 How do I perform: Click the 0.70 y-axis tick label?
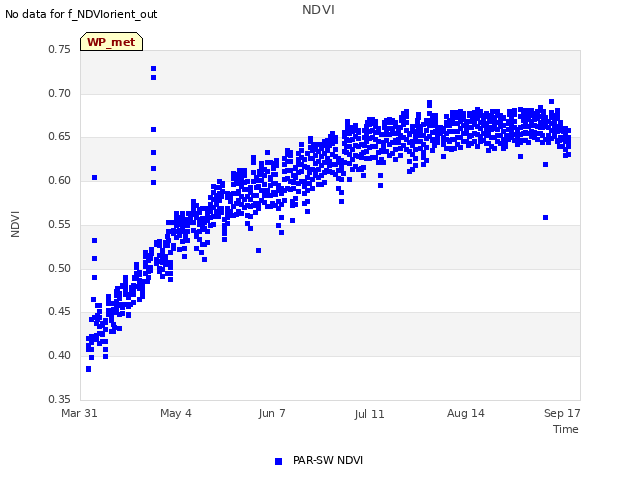click(x=59, y=93)
